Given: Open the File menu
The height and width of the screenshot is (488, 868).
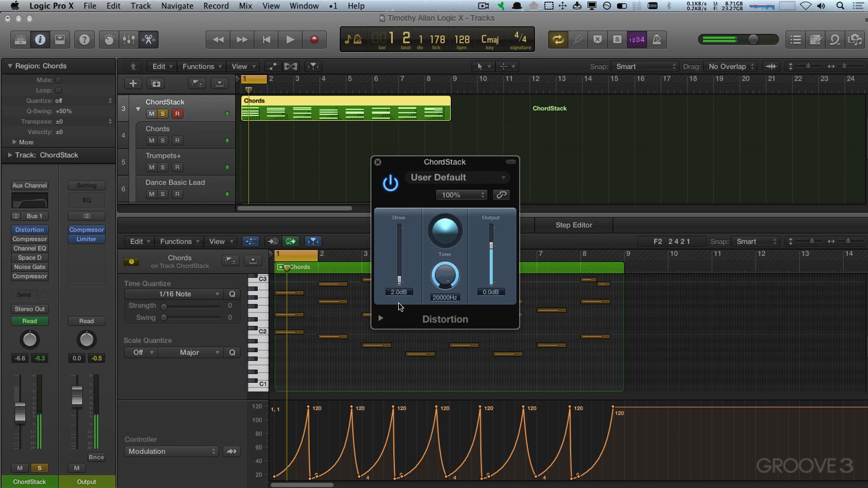Looking at the screenshot, I should [x=90, y=6].
